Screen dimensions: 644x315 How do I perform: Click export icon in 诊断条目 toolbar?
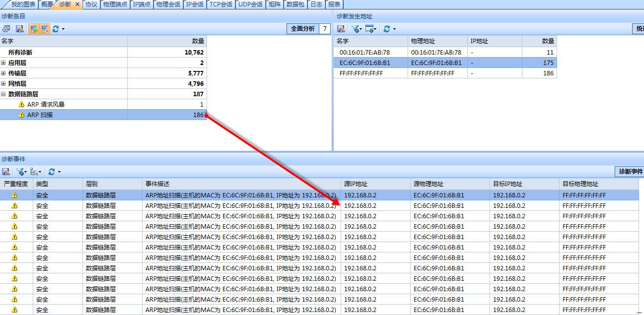[19, 29]
